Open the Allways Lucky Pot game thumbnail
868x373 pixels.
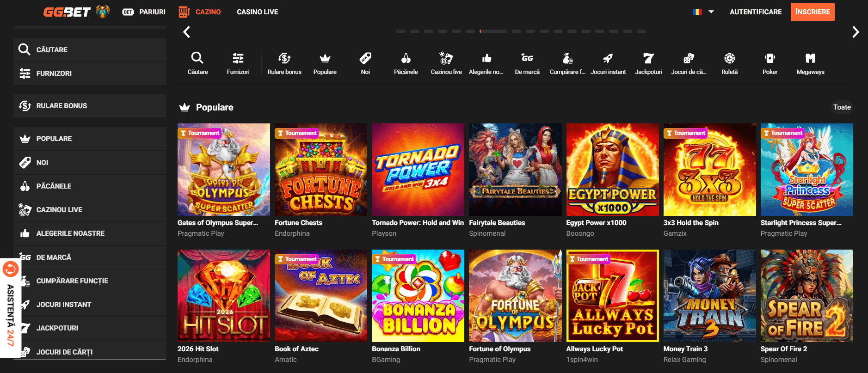click(x=613, y=296)
